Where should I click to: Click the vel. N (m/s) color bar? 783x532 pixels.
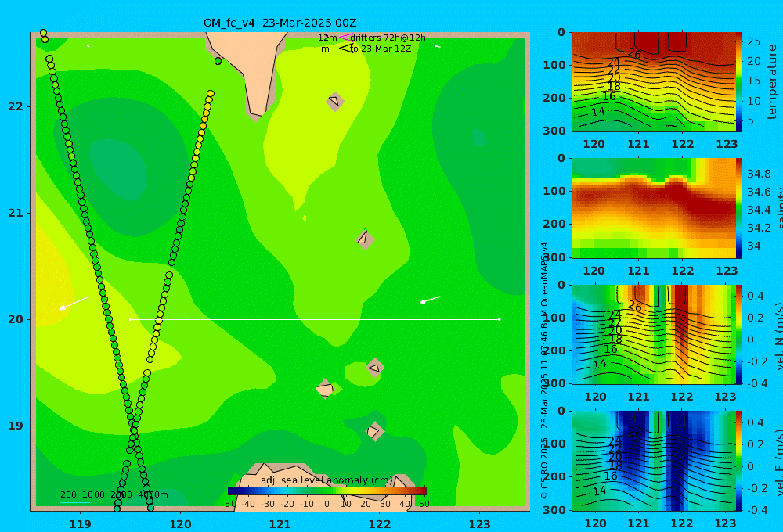pos(739,334)
